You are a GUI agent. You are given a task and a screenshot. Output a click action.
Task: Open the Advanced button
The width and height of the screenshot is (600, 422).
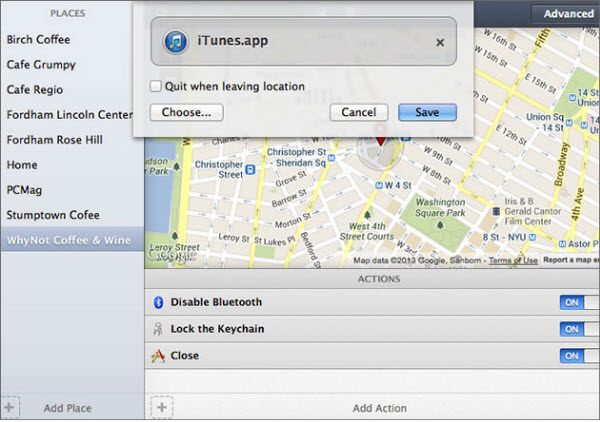coord(567,14)
